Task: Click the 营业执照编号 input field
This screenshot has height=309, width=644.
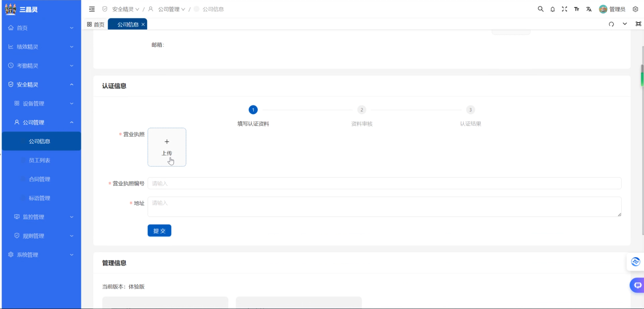Action: tap(384, 183)
